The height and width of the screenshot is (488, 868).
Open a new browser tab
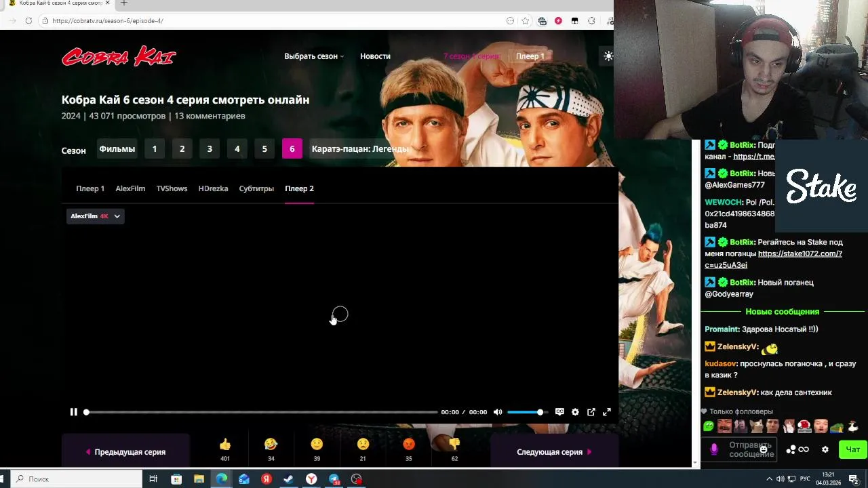tap(123, 3)
